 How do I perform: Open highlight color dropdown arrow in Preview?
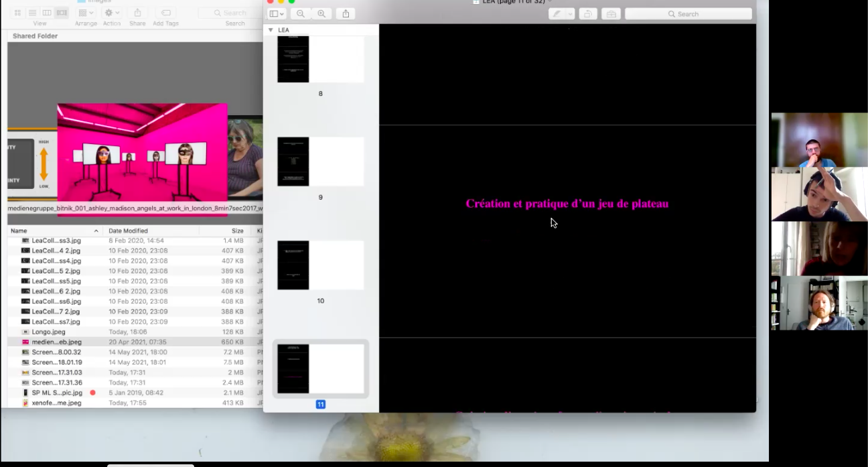(x=571, y=13)
